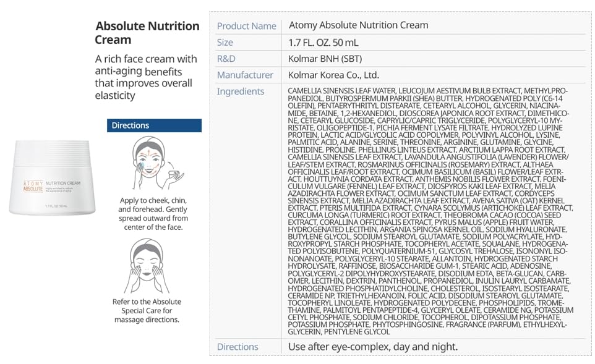Click 'Use after eye-complex, day and night.'

click(372, 347)
